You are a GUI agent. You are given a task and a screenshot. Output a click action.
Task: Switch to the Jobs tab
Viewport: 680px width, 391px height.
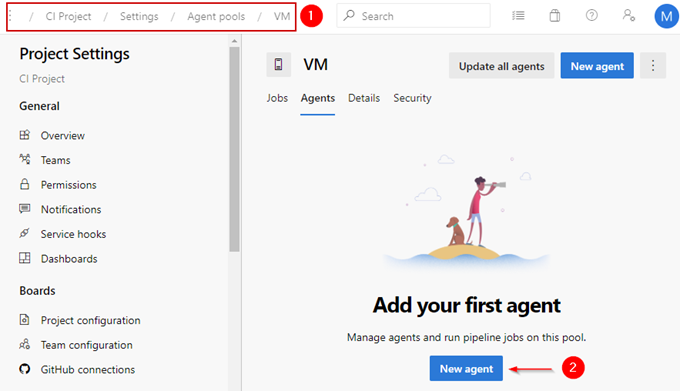pos(277,98)
